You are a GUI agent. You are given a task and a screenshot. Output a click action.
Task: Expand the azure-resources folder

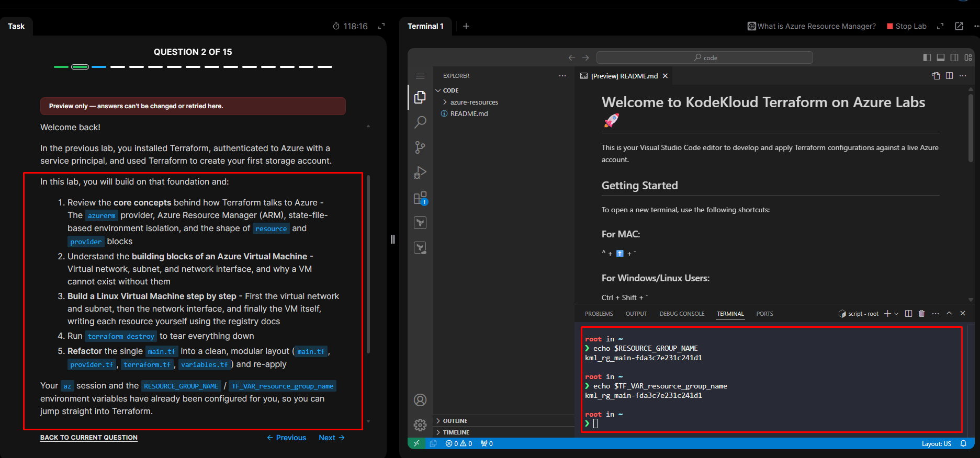[x=474, y=102]
